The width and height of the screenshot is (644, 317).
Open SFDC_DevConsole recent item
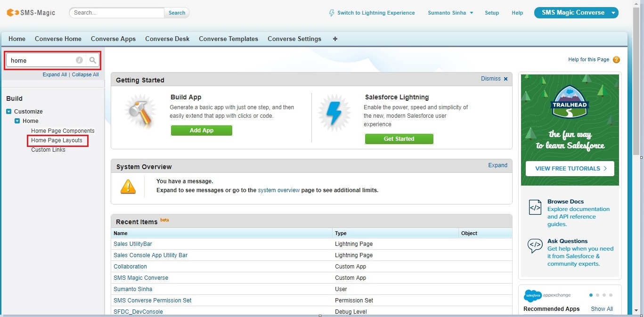138,311
